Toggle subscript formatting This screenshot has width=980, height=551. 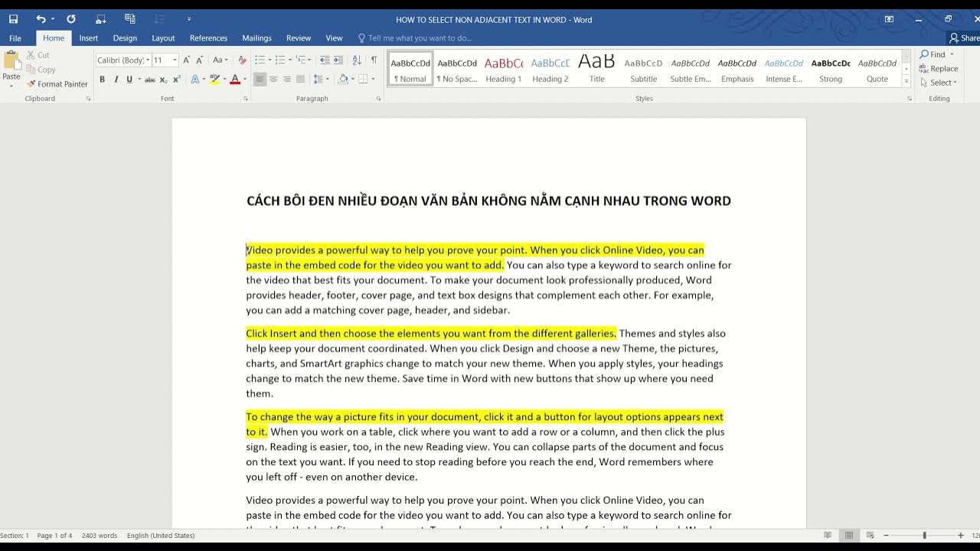(x=164, y=80)
